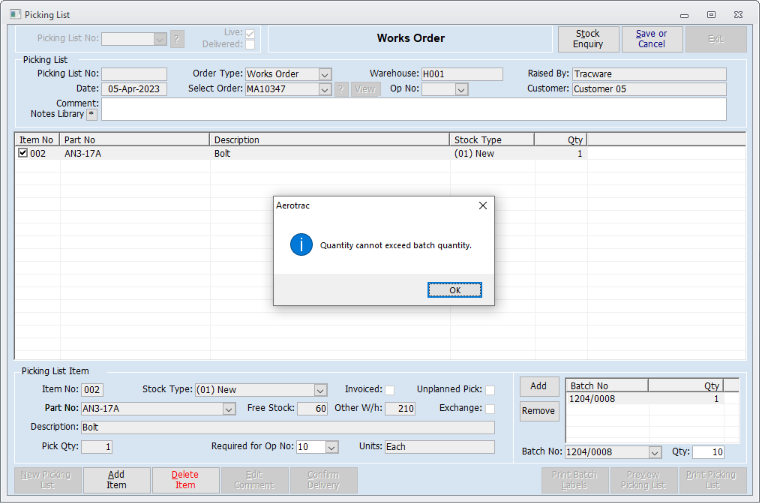Image resolution: width=760 pixels, height=503 pixels.
Task: Expand the Batch No dropdown
Action: (x=655, y=452)
